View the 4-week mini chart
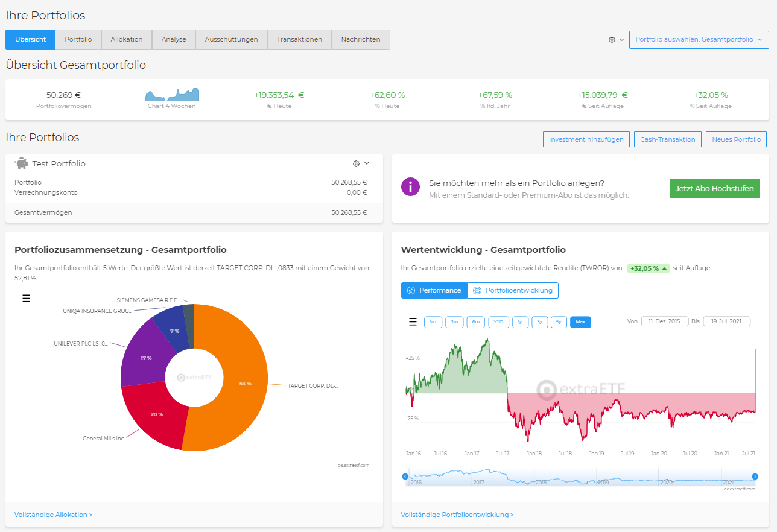Screen dimensions: 777x532 172,95
